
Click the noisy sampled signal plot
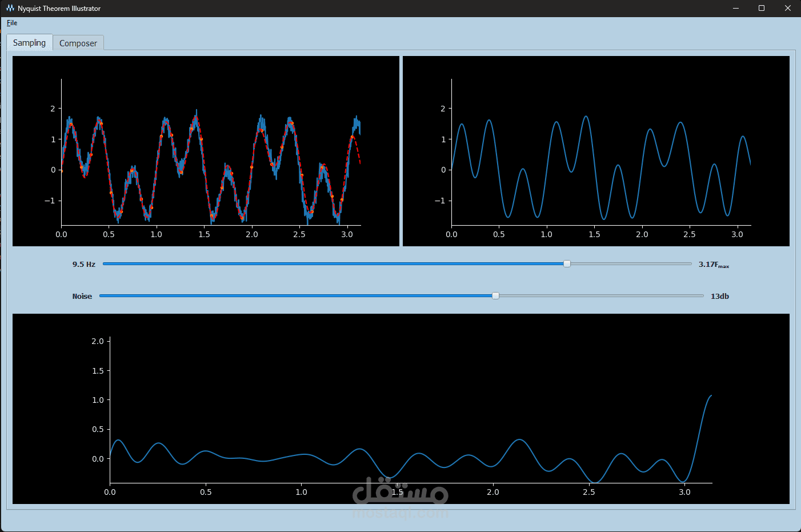[x=206, y=151]
